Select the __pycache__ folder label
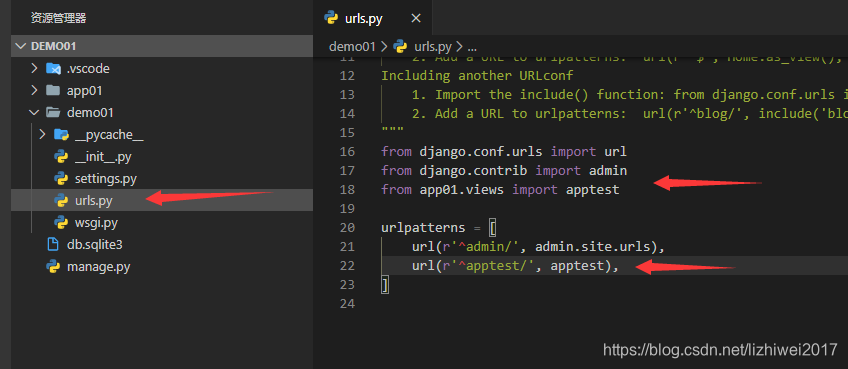848x369 pixels. coord(109,135)
